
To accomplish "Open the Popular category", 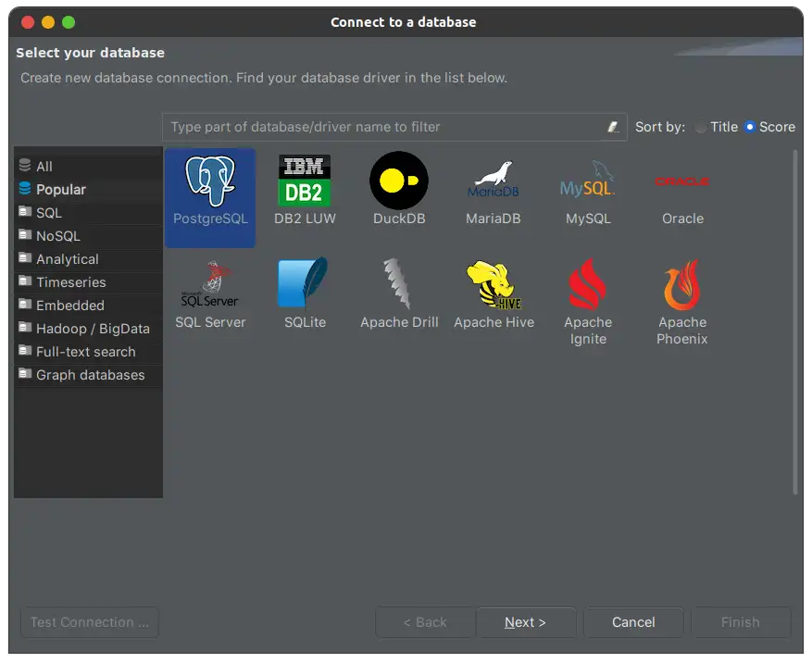I will 88,190.
